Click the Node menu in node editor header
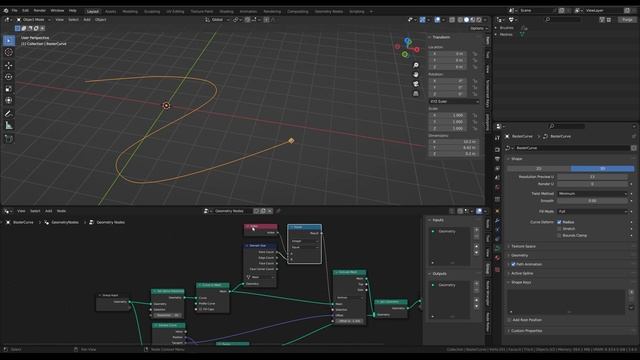This screenshot has height=360, width=640. (x=61, y=211)
